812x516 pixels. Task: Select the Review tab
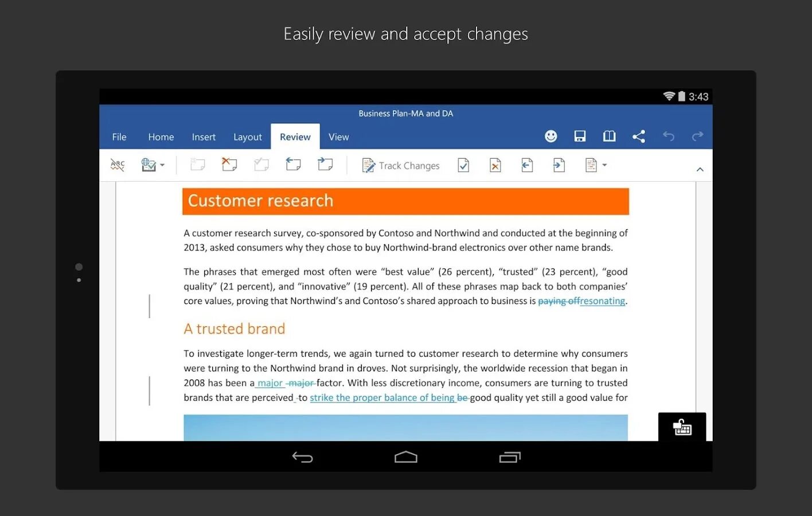(x=295, y=137)
